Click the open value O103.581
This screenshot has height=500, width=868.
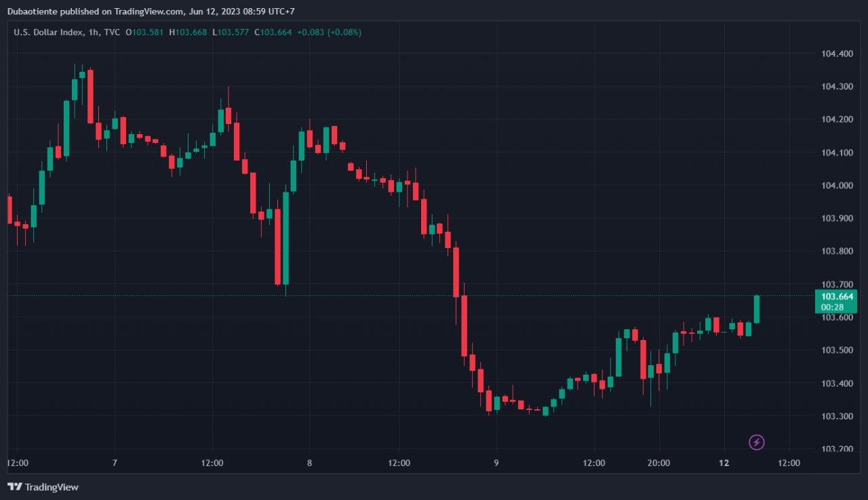(144, 32)
